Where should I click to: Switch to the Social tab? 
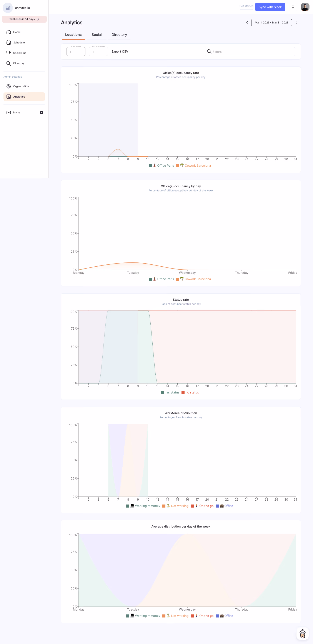(x=97, y=35)
